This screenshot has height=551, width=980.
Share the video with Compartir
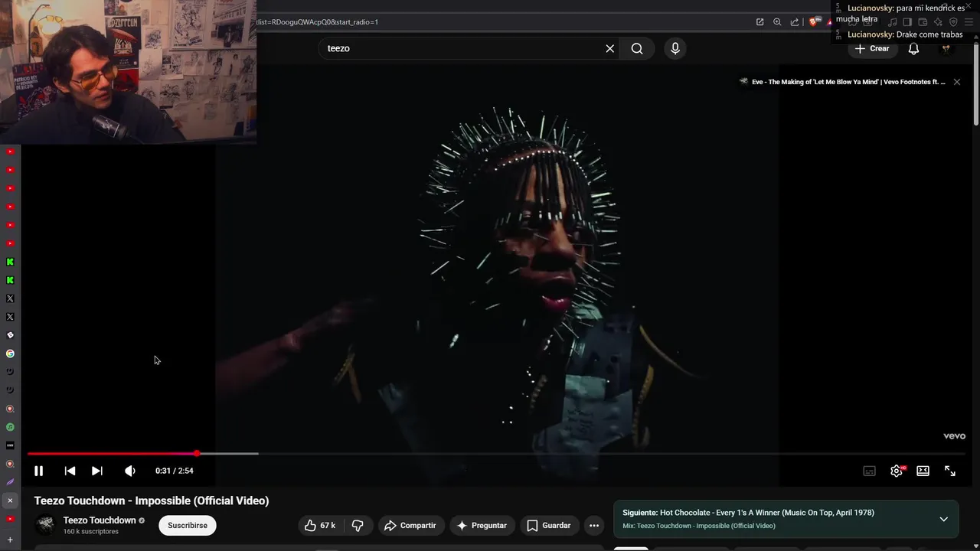tap(410, 526)
